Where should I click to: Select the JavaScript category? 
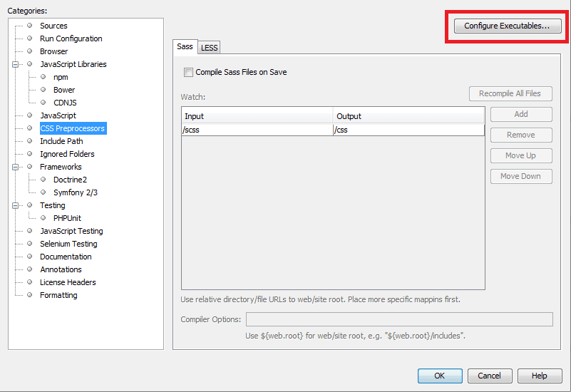(x=58, y=115)
